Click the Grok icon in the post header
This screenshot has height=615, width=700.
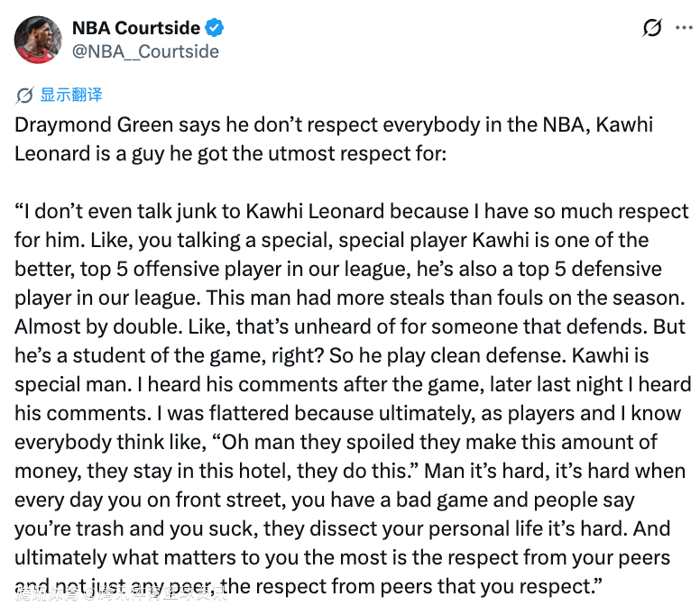(x=652, y=28)
